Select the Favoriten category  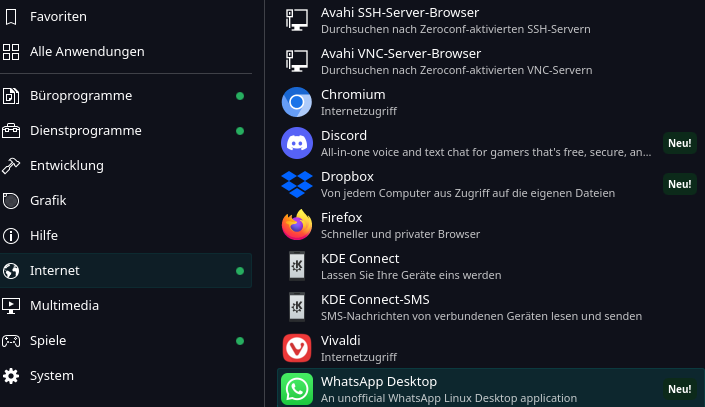point(58,16)
